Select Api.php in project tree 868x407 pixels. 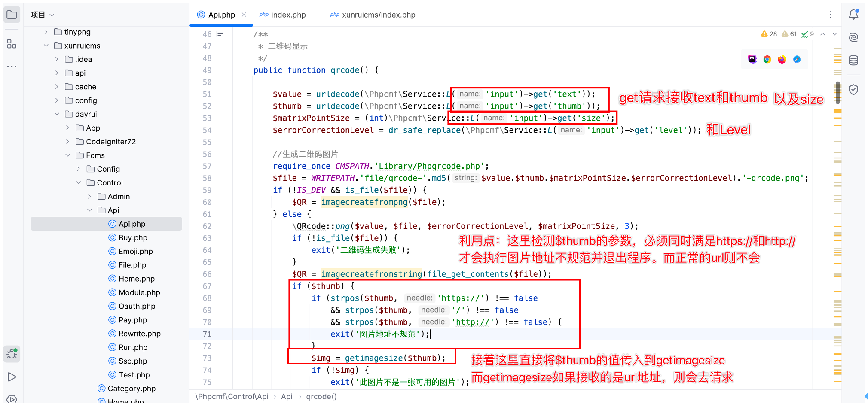[x=106, y=224]
